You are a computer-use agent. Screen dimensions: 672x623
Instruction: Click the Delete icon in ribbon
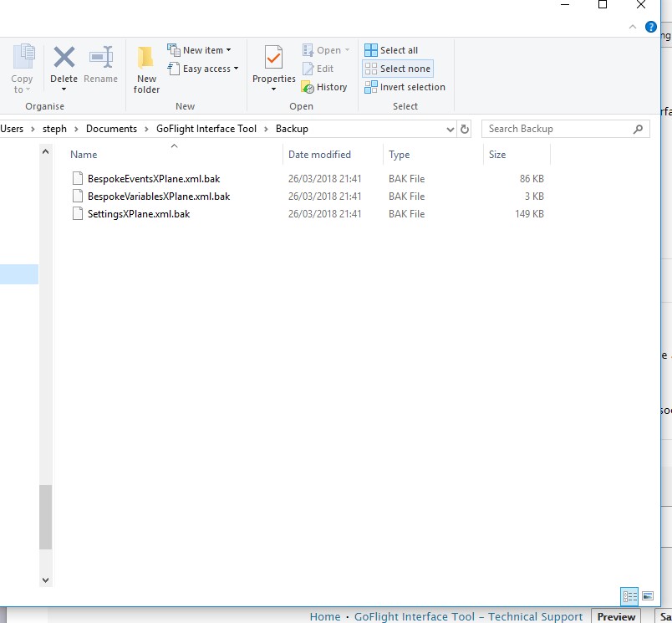[x=64, y=59]
